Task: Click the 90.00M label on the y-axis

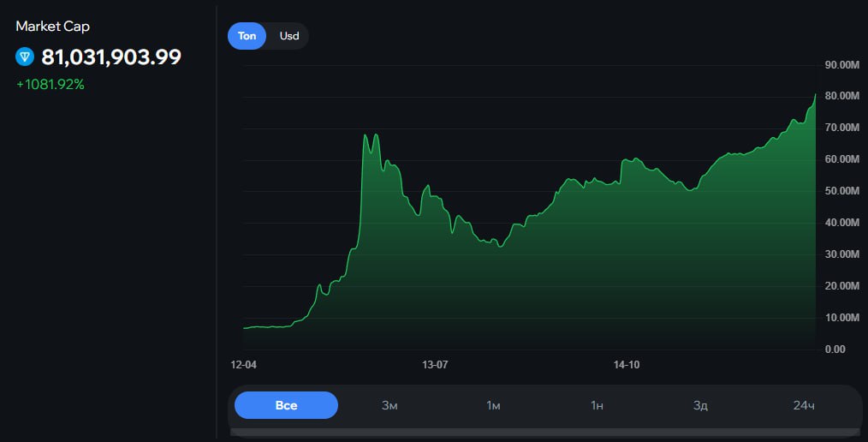Action: click(841, 65)
